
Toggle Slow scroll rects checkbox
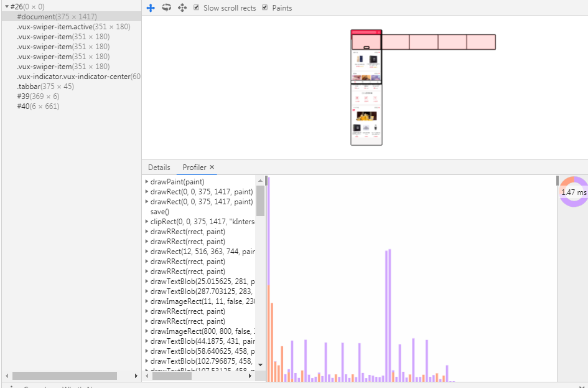(x=196, y=7)
